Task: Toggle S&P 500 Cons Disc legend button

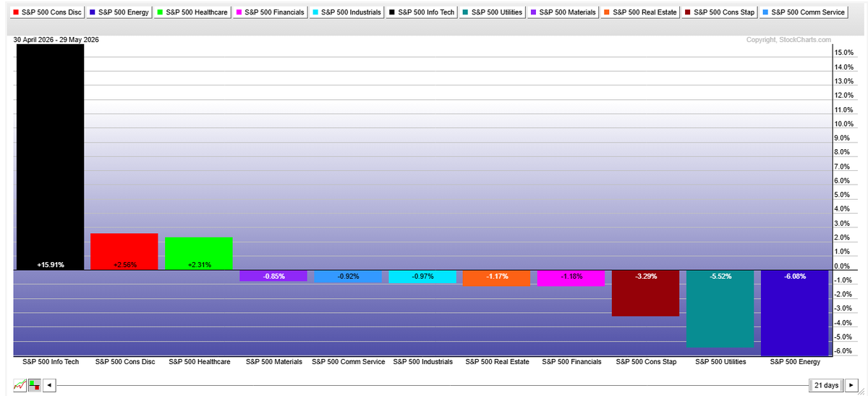Action: pos(48,12)
